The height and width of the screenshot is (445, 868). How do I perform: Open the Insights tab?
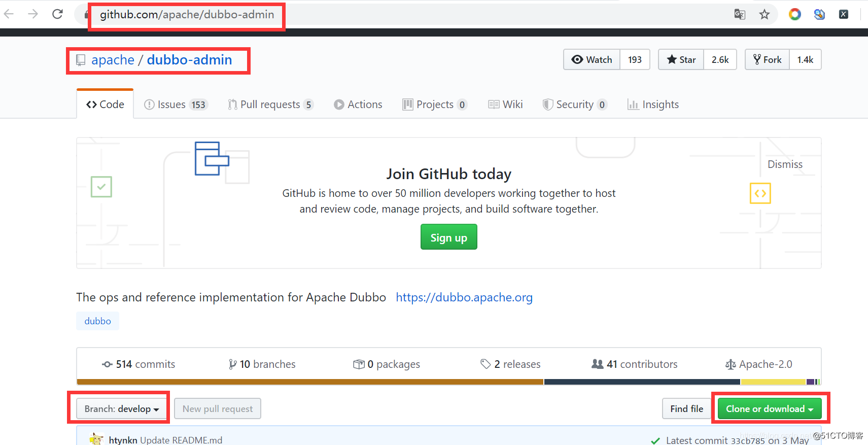pyautogui.click(x=653, y=105)
